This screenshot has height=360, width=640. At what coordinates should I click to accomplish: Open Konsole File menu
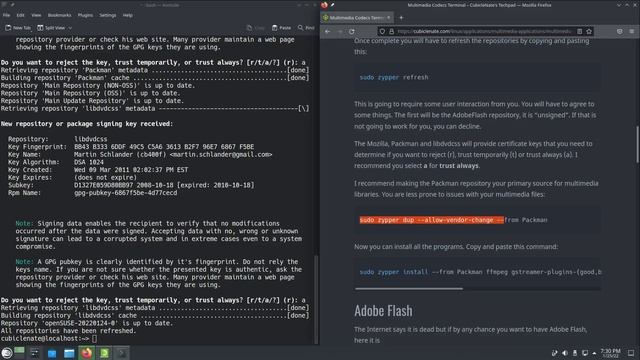point(7,15)
